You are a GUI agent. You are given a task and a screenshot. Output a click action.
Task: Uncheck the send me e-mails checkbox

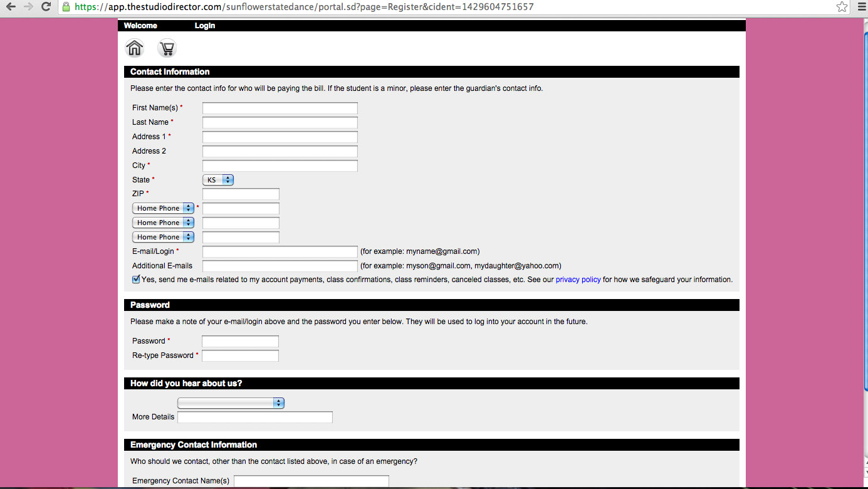(136, 280)
